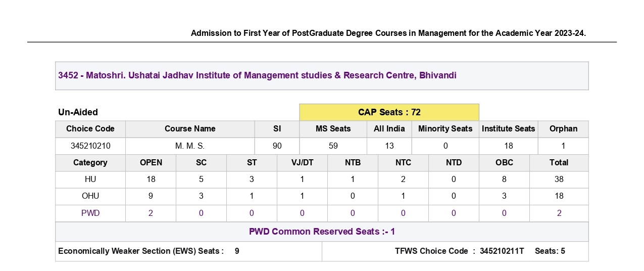Image resolution: width=644 pixels, height=271 pixels.
Task: Select the M. M. S. course cell
Action: point(190,146)
